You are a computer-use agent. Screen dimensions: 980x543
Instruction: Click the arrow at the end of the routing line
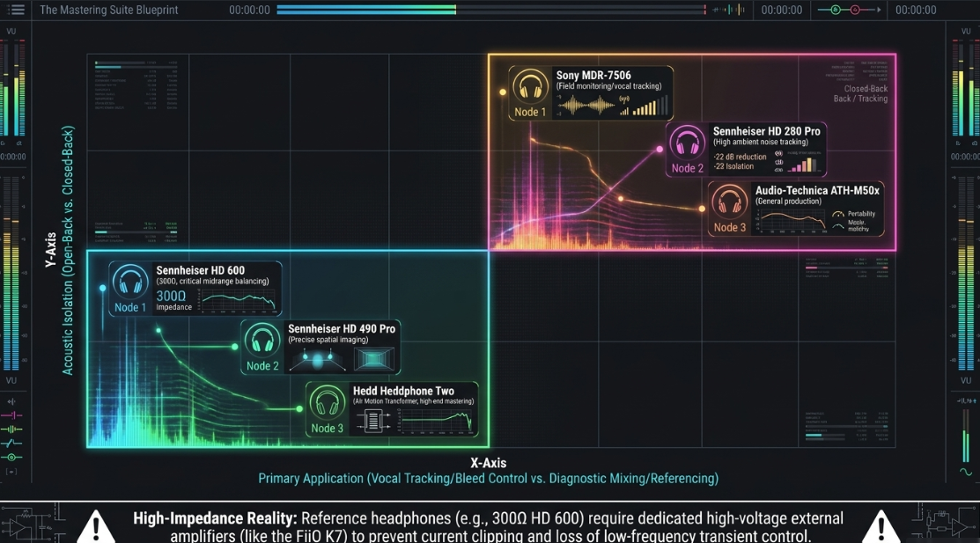point(879,10)
